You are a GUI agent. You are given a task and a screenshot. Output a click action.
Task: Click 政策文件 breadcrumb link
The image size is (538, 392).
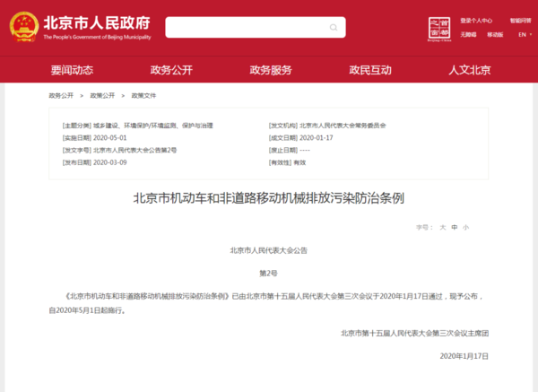point(143,95)
